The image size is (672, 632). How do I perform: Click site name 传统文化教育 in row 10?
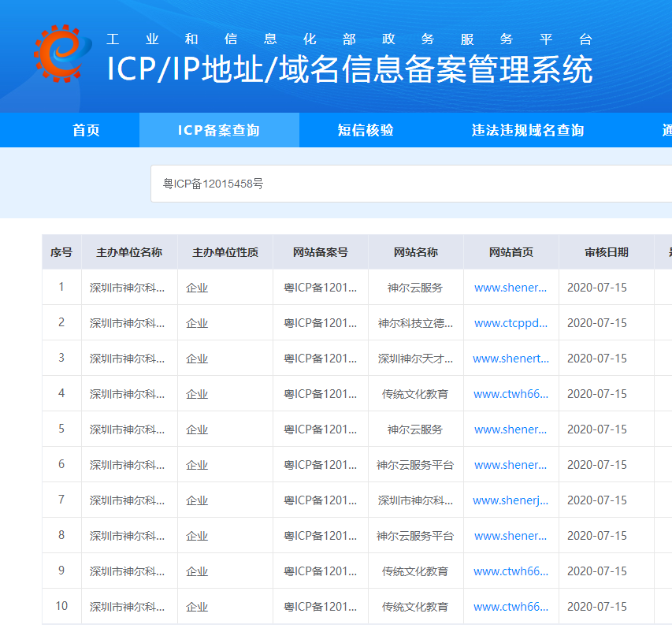415,607
